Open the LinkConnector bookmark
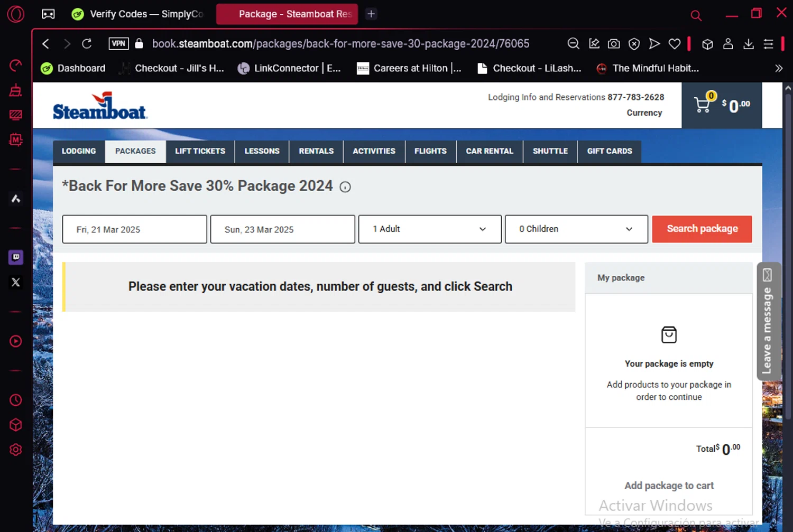Screen dimensions: 793x532 point(289,68)
